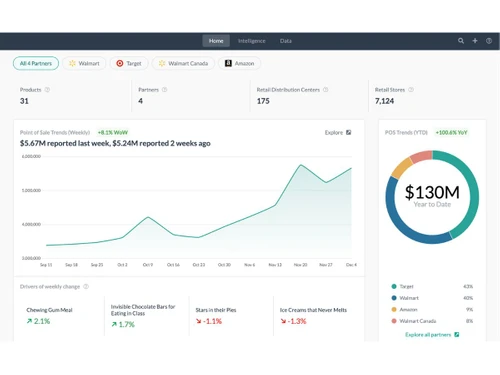Click Retail Distribution Centers value 175
The image size is (500, 375).
pos(263,101)
